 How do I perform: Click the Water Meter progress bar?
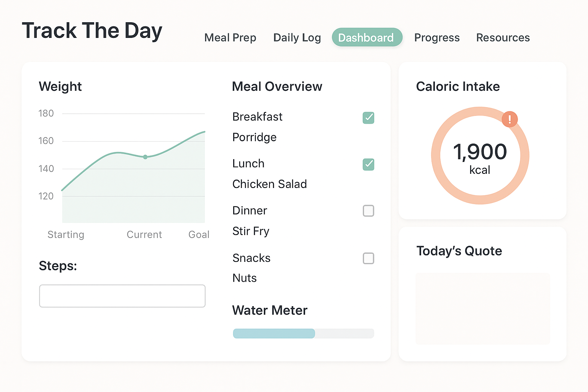coord(303,333)
